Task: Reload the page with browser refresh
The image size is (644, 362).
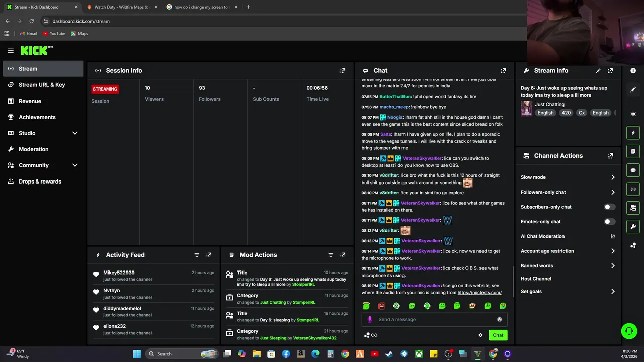Action: (31, 21)
